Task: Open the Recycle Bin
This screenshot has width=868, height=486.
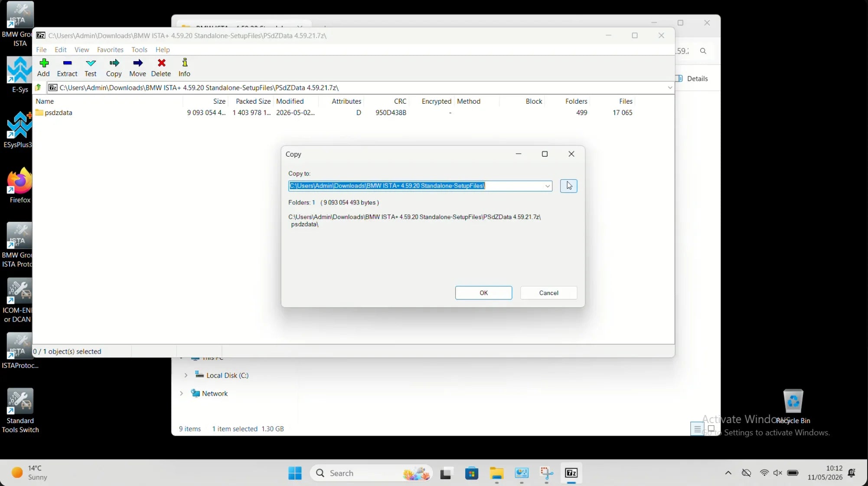Action: pyautogui.click(x=793, y=407)
